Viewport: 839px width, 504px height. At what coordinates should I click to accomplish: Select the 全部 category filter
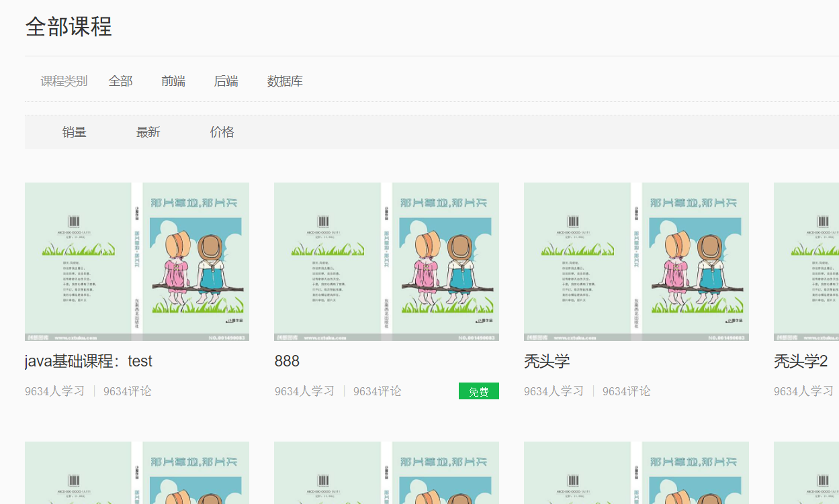[x=121, y=81]
